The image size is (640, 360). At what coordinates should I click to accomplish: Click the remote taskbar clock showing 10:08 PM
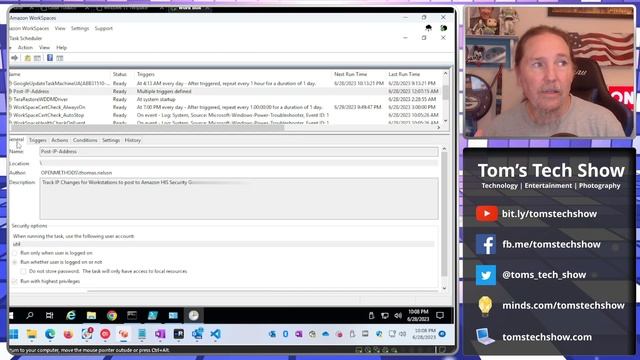coord(418,316)
